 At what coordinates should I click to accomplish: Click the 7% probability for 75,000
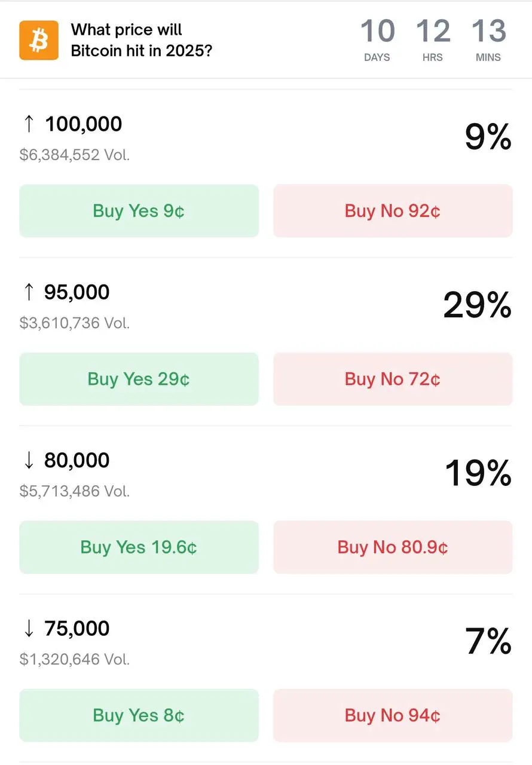coord(488,641)
